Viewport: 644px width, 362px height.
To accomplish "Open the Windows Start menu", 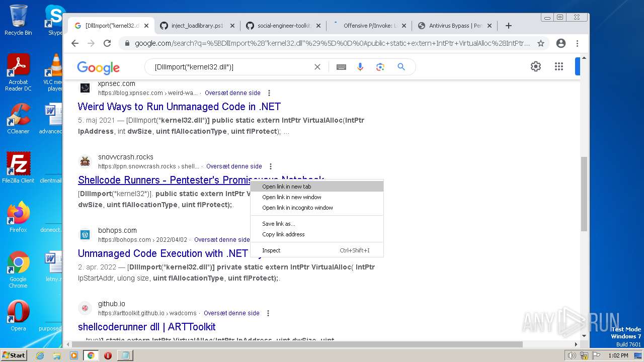I will pos(14,355).
